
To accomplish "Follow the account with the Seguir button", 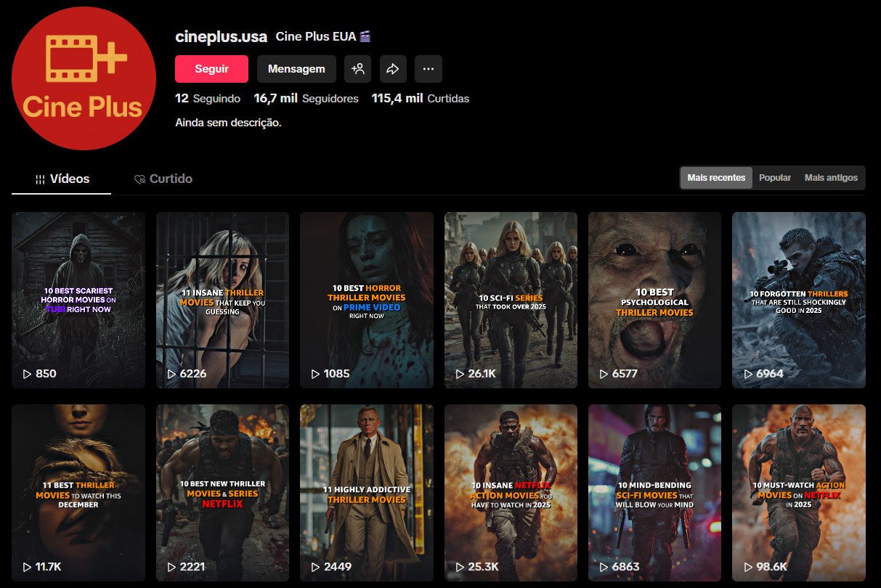I will tap(211, 69).
